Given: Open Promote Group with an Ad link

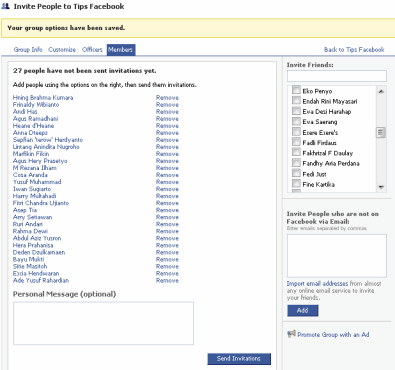Looking at the screenshot, I should pyautogui.click(x=333, y=335).
